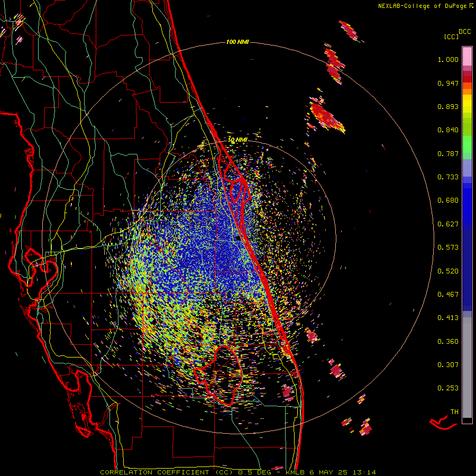
Task: Click the 0.947 colorbar value
Action: [x=448, y=83]
